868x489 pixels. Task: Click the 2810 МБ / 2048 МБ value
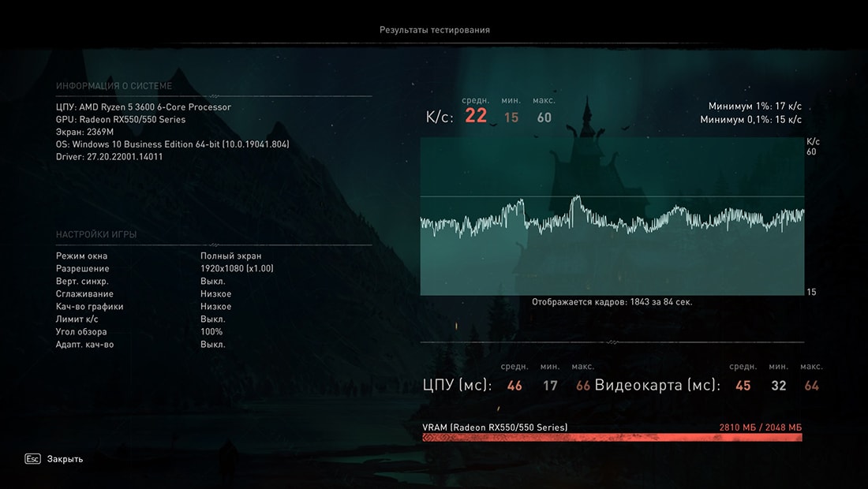pyautogui.click(x=761, y=427)
